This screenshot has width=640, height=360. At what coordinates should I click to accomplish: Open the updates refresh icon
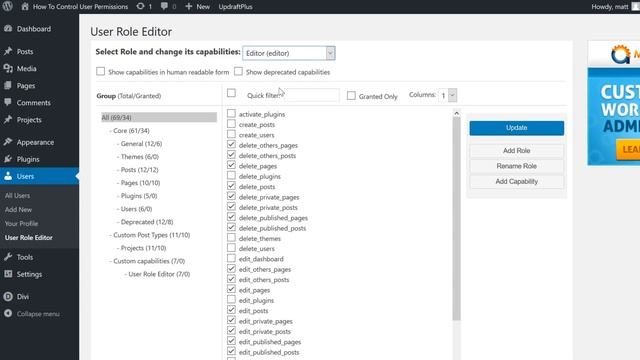click(x=140, y=7)
